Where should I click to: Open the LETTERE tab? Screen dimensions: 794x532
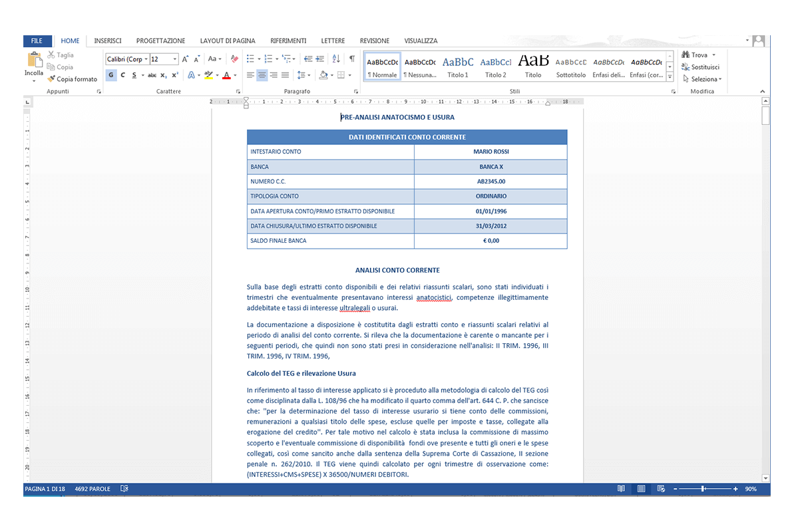click(333, 41)
